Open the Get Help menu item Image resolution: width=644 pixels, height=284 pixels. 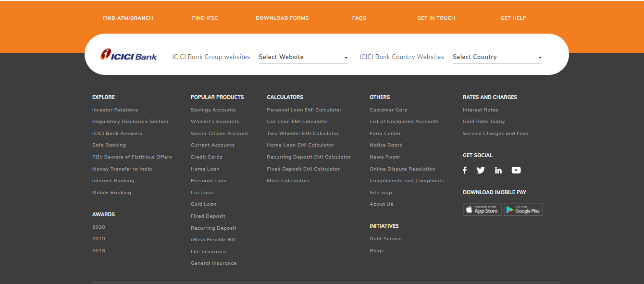pos(513,18)
